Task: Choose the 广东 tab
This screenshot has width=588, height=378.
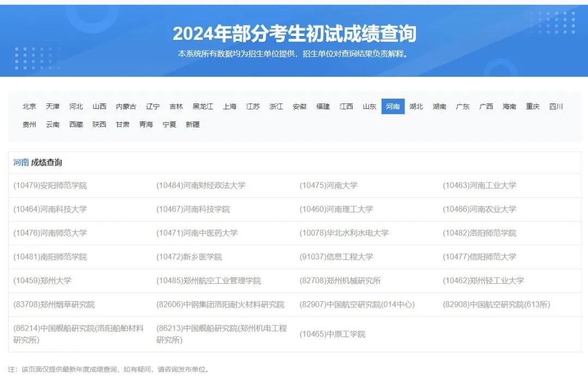Action: tap(463, 107)
